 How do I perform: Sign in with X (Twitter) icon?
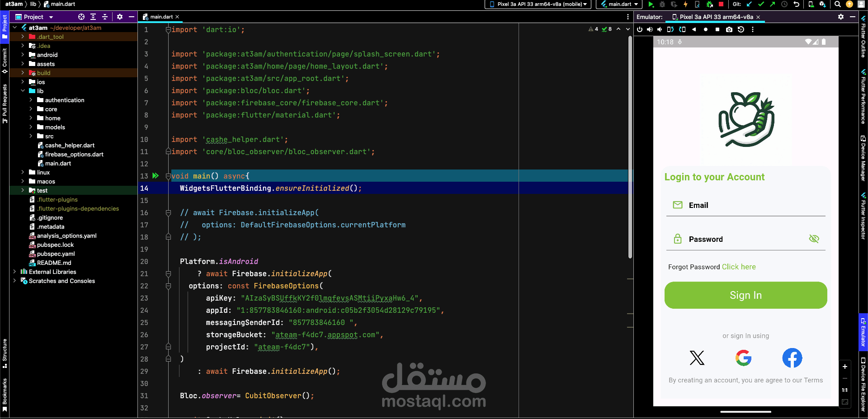(697, 358)
